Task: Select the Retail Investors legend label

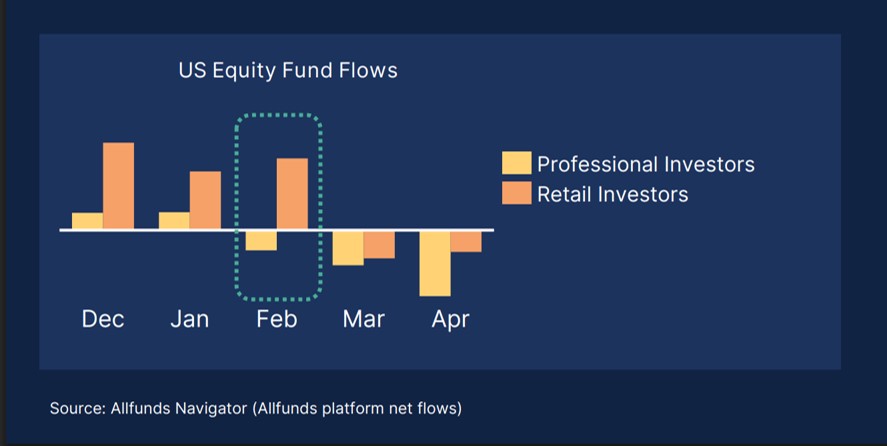Action: point(613,194)
